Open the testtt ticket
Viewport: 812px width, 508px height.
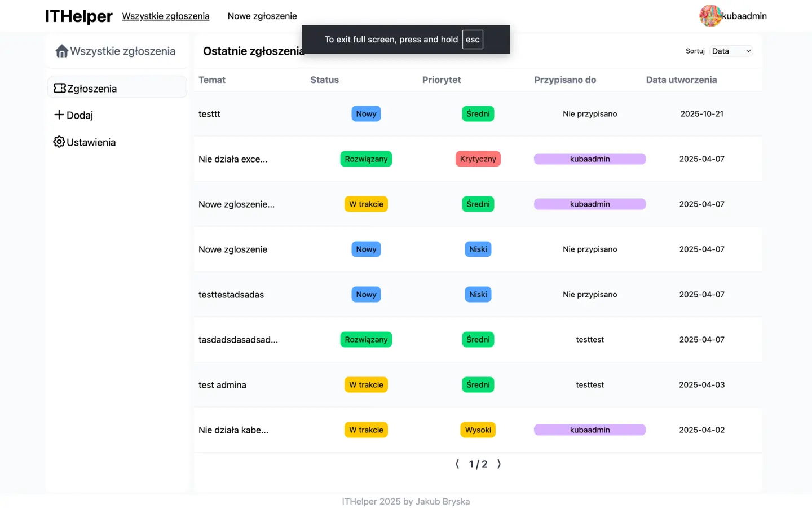(x=209, y=114)
